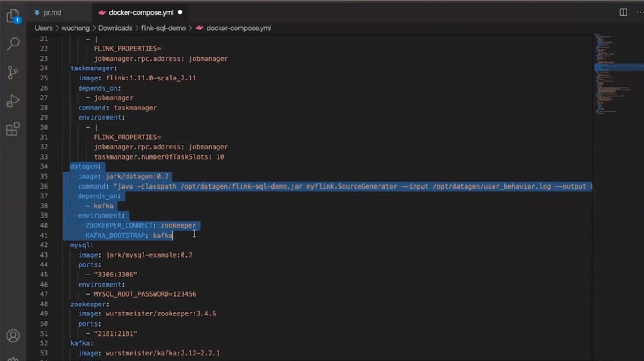Click 'flink:1.11.0-scala_2.11' image value

point(151,78)
